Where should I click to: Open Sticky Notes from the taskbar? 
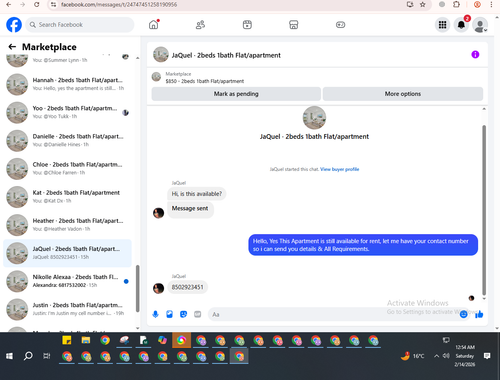67,340
